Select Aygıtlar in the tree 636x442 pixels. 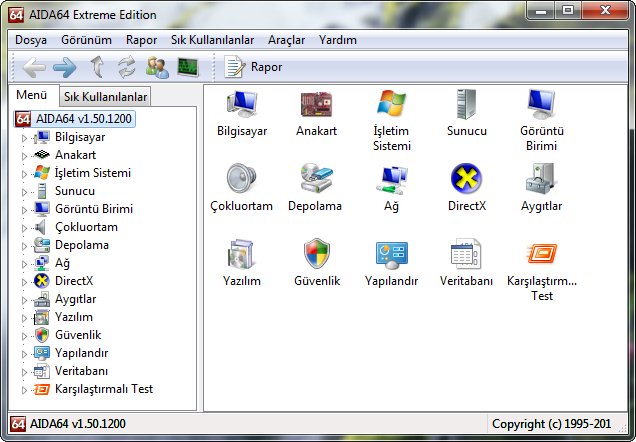coord(76,299)
